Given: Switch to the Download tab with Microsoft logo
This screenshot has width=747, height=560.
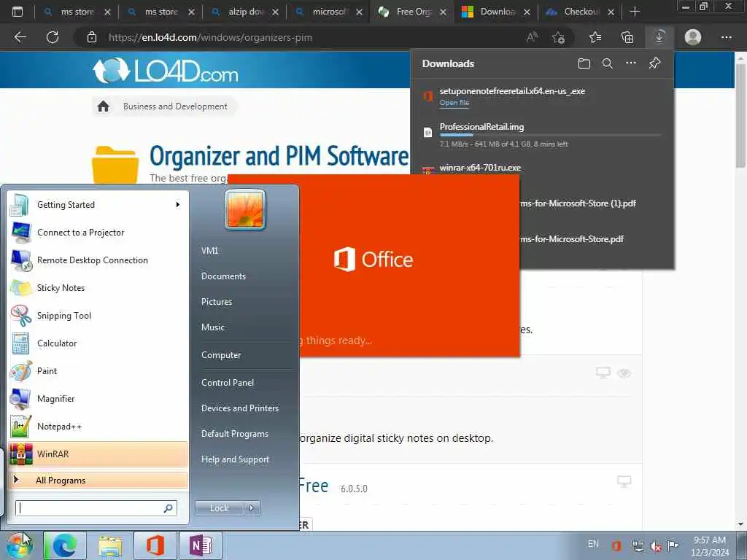Looking at the screenshot, I should pyautogui.click(x=496, y=12).
